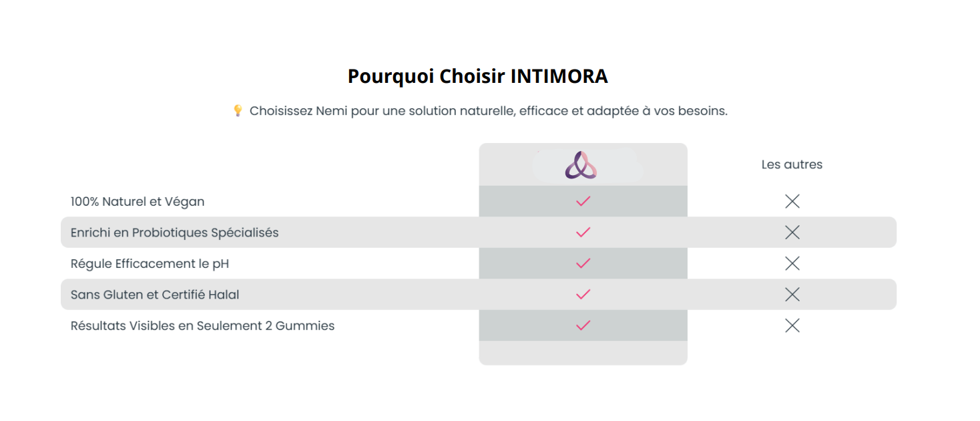Click the pink checkmark for Régule Efficacement le pH

(583, 263)
